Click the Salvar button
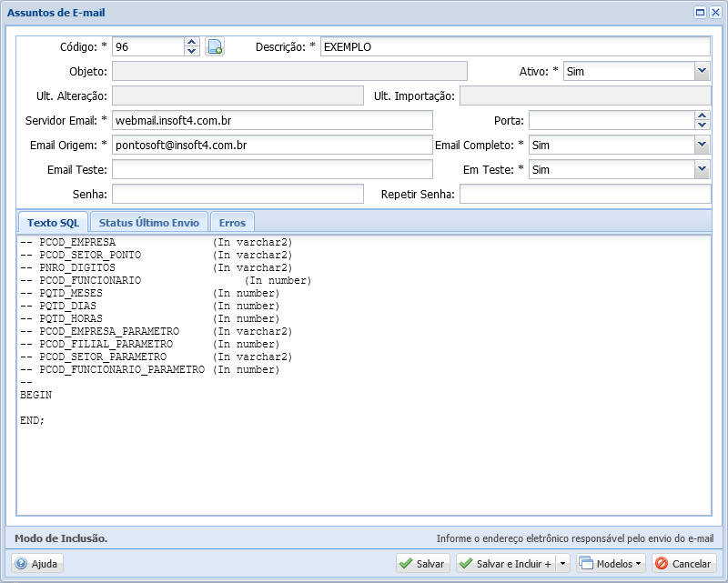Screen dimensions: 728x583 pyautogui.click(x=421, y=564)
